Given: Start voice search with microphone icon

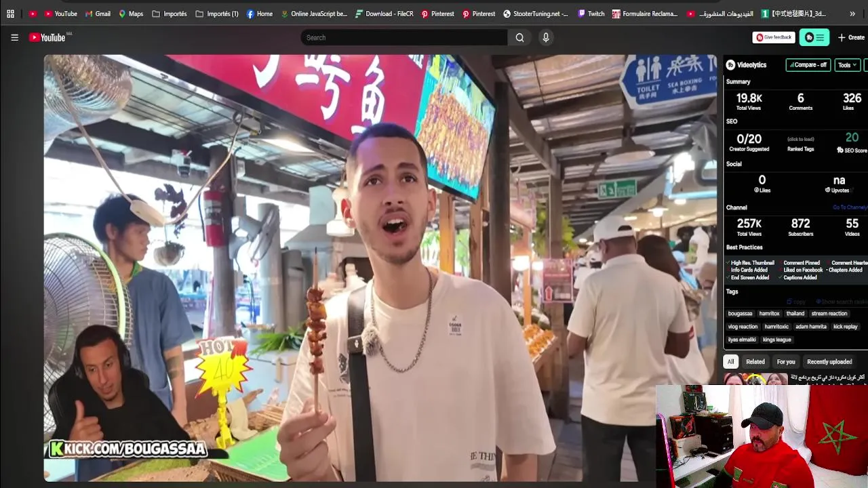Looking at the screenshot, I should pyautogui.click(x=545, y=37).
